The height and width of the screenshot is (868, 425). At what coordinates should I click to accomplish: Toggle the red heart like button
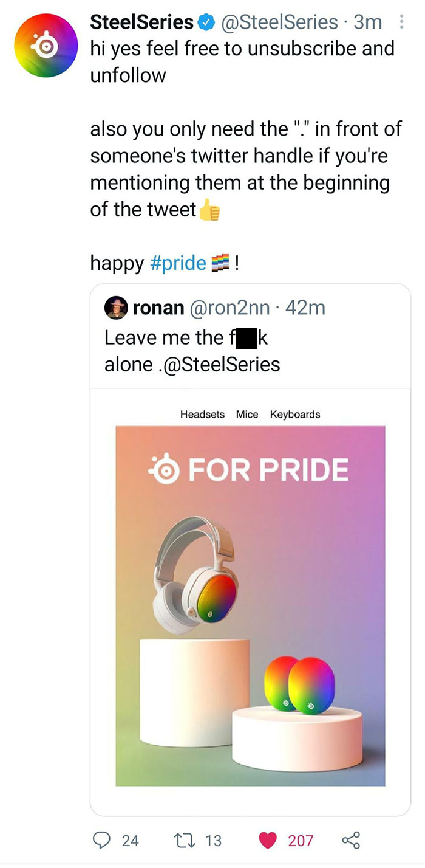[267, 840]
